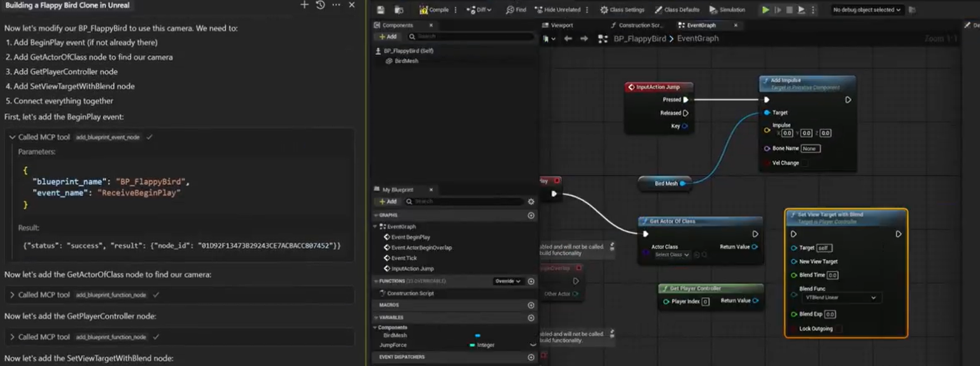
Task: Switch to the Construction Script tab
Action: 636,25
